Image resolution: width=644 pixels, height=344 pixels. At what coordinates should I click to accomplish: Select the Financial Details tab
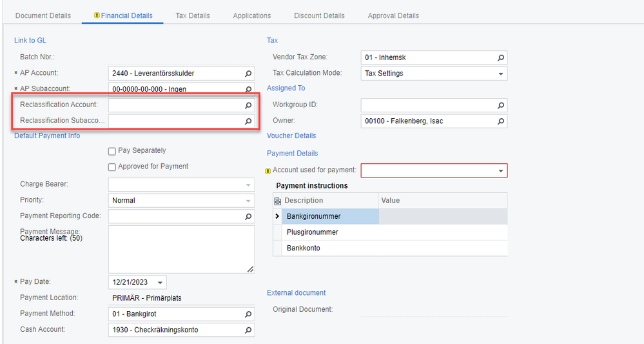pyautogui.click(x=122, y=15)
